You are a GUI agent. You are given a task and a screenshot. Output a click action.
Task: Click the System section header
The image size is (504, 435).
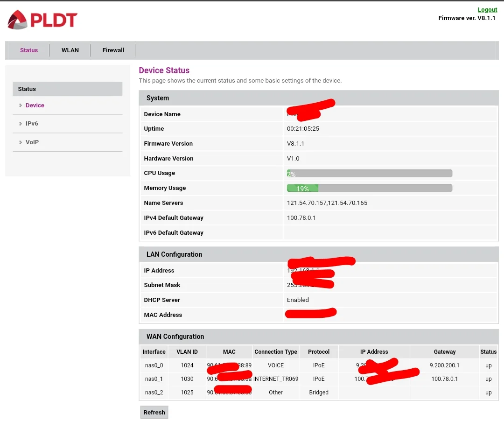point(319,98)
